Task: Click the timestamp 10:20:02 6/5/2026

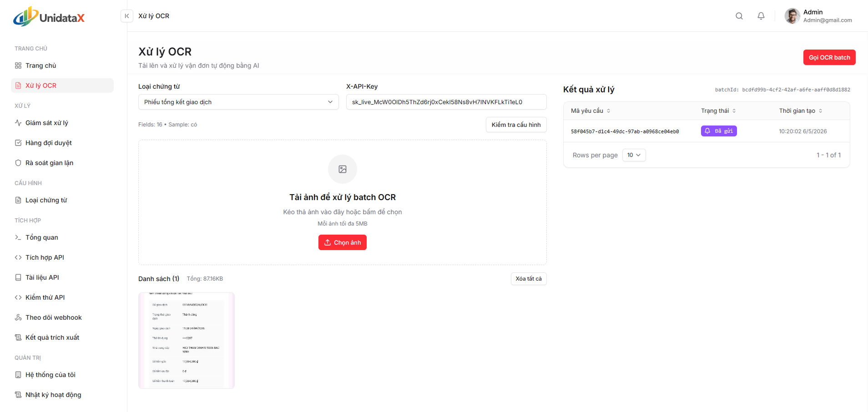Action: tap(803, 131)
